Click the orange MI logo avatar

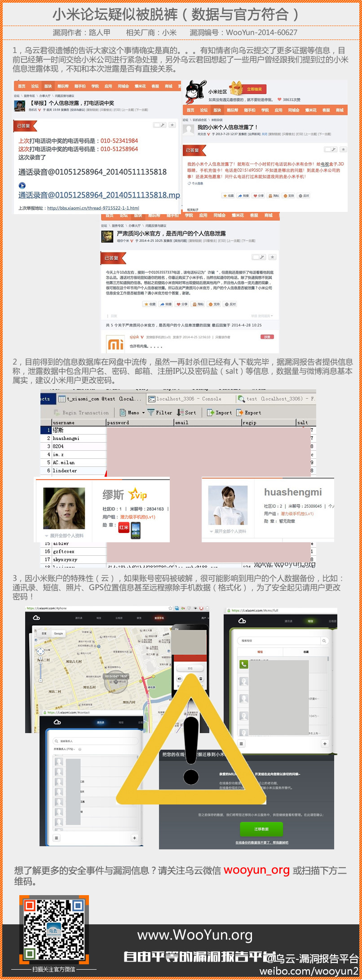pos(115,344)
